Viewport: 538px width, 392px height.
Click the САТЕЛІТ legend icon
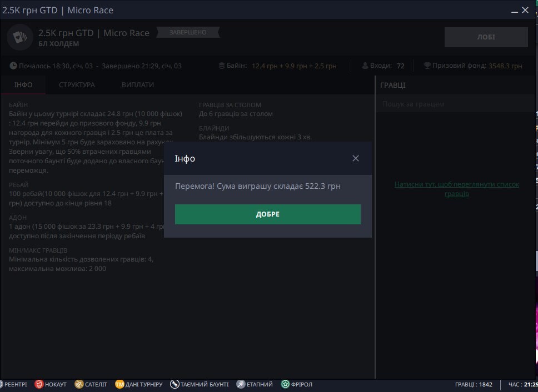(x=79, y=384)
